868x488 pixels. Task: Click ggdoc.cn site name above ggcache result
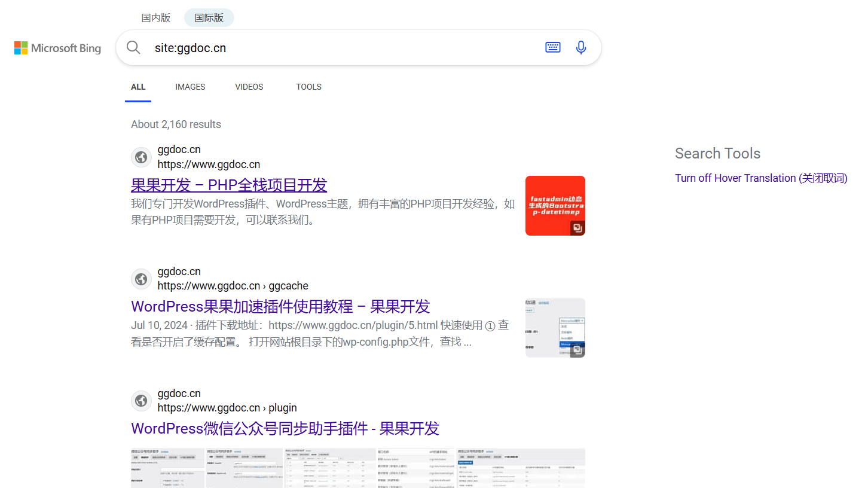click(179, 272)
